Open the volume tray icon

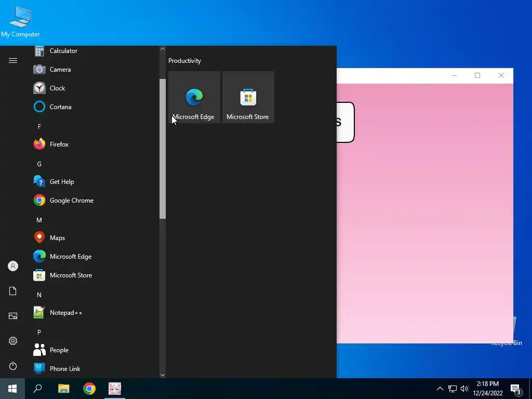(464, 389)
